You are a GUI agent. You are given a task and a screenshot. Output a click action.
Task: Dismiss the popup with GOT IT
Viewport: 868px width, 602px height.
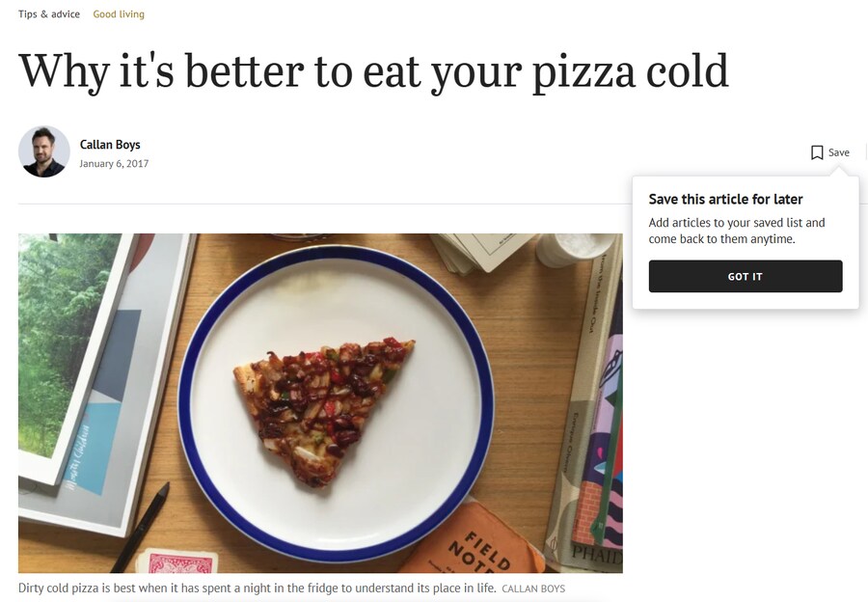[746, 276]
